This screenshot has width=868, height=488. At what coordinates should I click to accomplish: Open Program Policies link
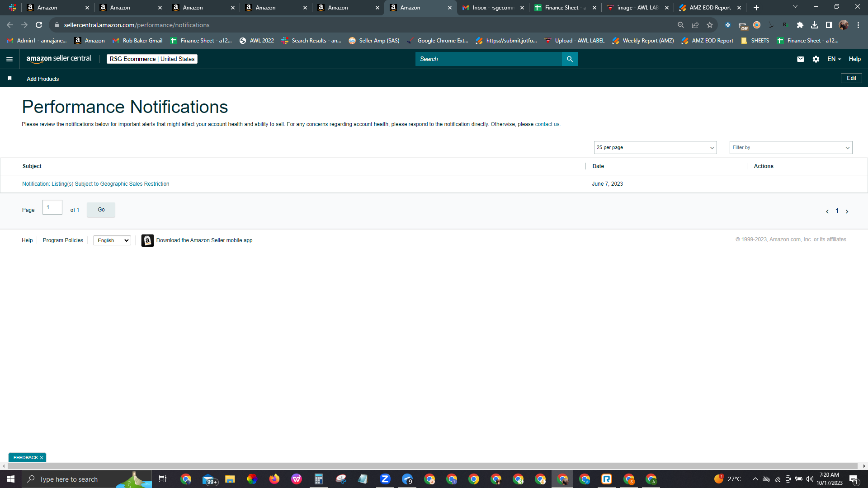click(63, 240)
